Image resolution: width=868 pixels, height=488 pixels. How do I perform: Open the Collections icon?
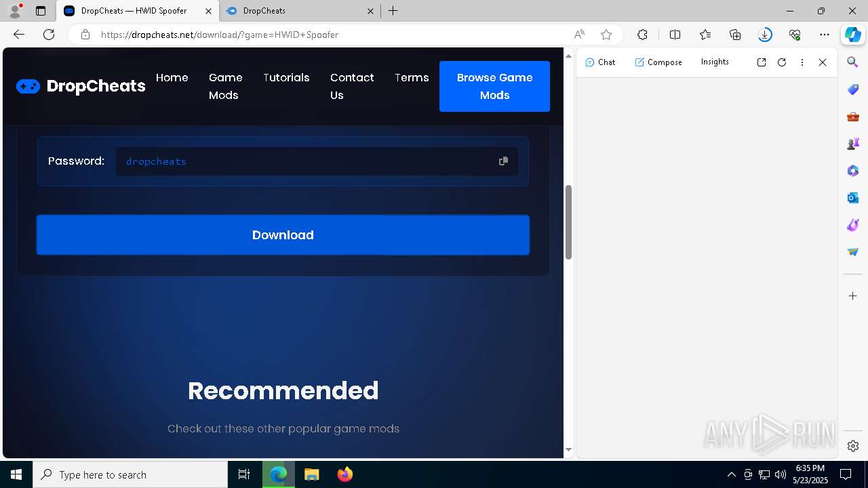[735, 35]
